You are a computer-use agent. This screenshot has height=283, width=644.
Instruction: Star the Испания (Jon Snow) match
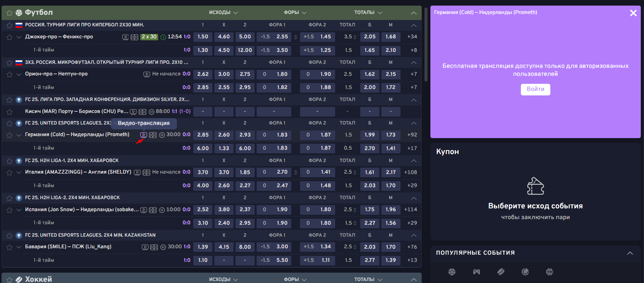pyautogui.click(x=10, y=210)
